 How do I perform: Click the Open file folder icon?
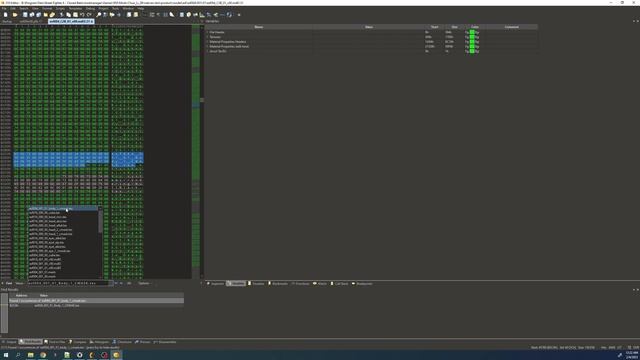coord(15,15)
